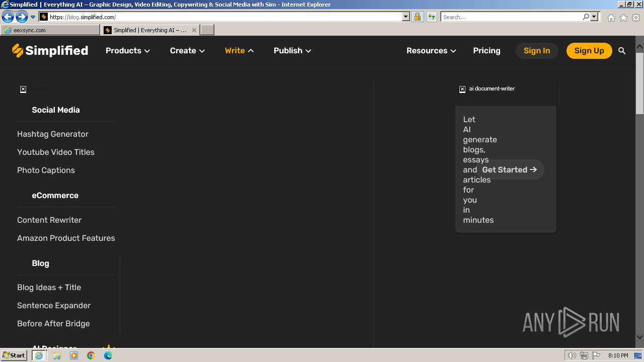This screenshot has width=644, height=362.
Task: Switch to the Simplified tab
Action: 150,30
